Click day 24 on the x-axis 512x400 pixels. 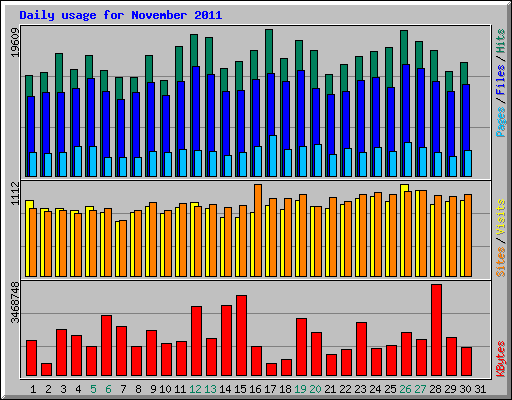375,389
